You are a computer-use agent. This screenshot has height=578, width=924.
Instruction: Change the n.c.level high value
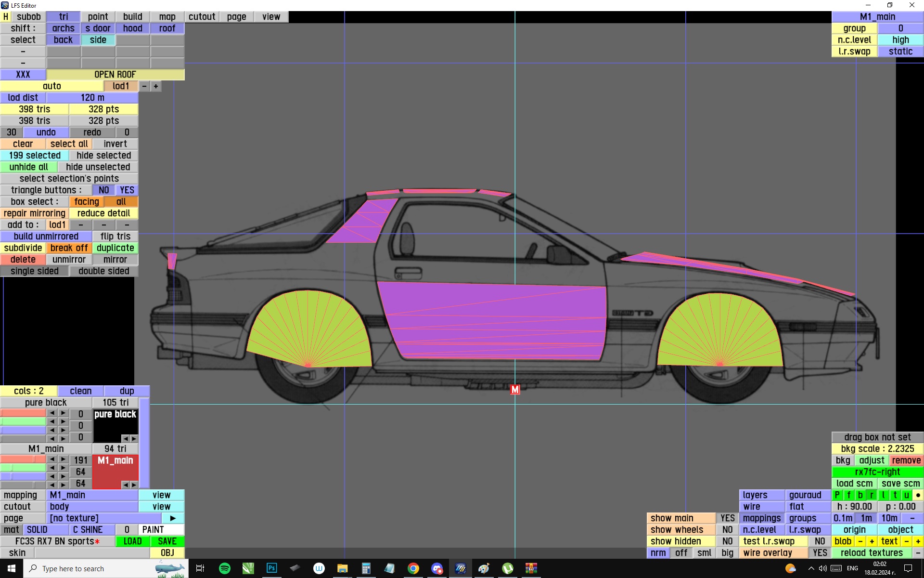tap(900, 40)
